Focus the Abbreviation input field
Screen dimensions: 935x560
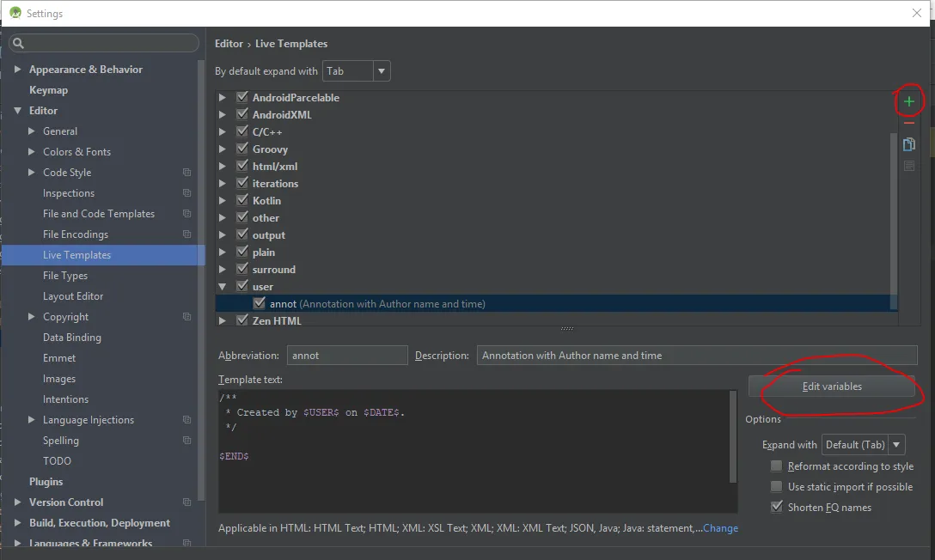(x=347, y=355)
